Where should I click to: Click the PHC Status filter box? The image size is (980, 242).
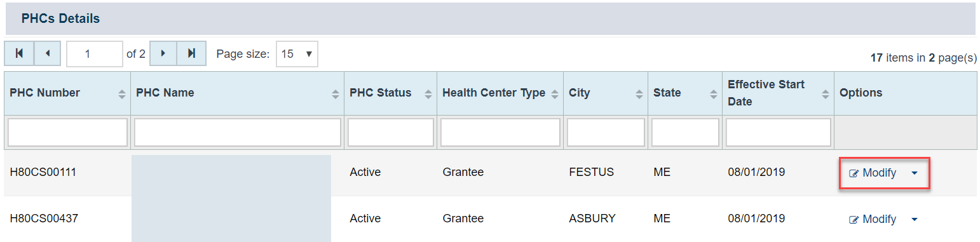[x=391, y=132]
